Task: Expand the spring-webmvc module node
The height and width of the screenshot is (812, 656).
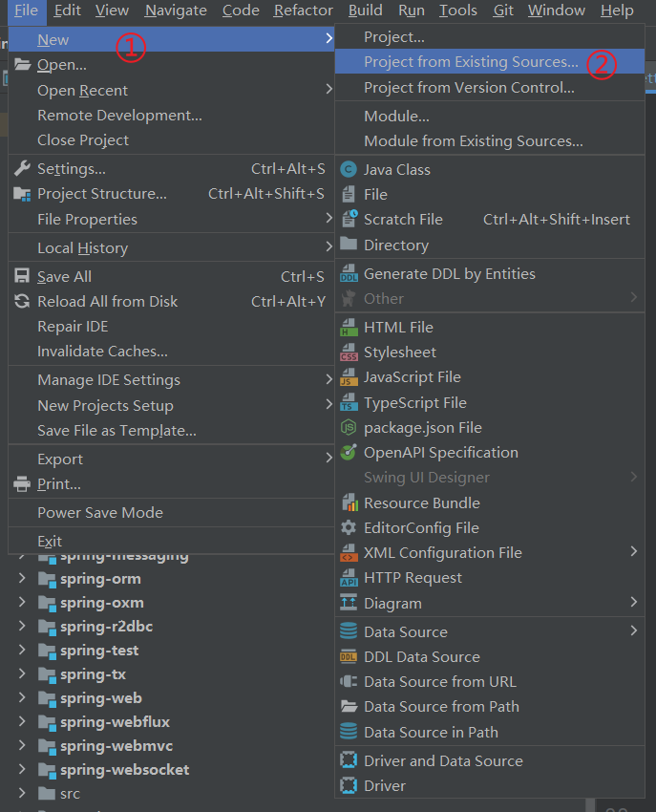Action: pos(22,746)
